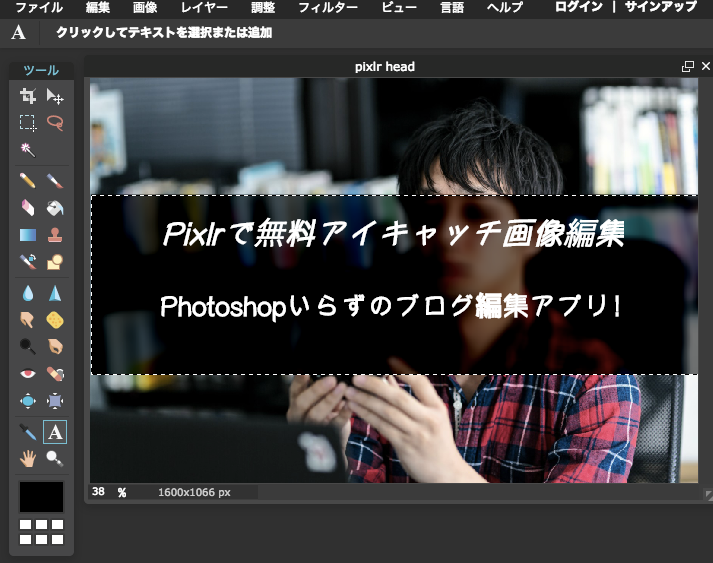Select the Spot Heal tool
Screen dimensions: 713x563
coord(55,374)
